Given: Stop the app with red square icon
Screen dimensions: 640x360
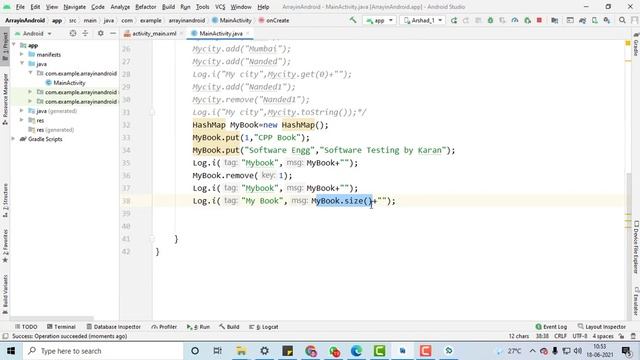Looking at the screenshot, I should tap(539, 20).
